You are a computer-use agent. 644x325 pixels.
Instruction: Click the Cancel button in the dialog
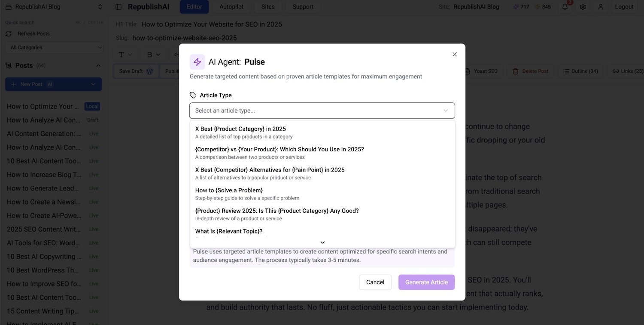375,282
